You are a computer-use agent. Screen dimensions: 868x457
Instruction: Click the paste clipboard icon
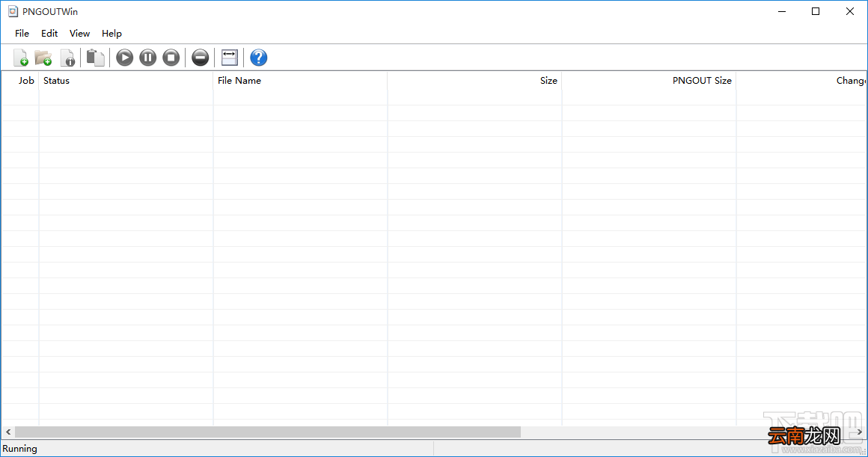(x=95, y=58)
